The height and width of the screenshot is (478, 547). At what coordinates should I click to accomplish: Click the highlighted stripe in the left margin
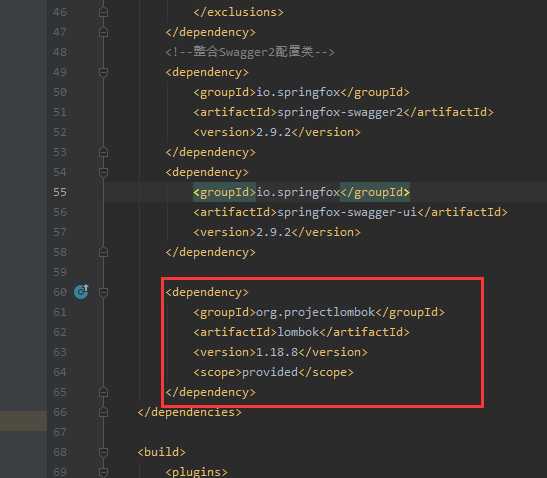tap(23, 421)
